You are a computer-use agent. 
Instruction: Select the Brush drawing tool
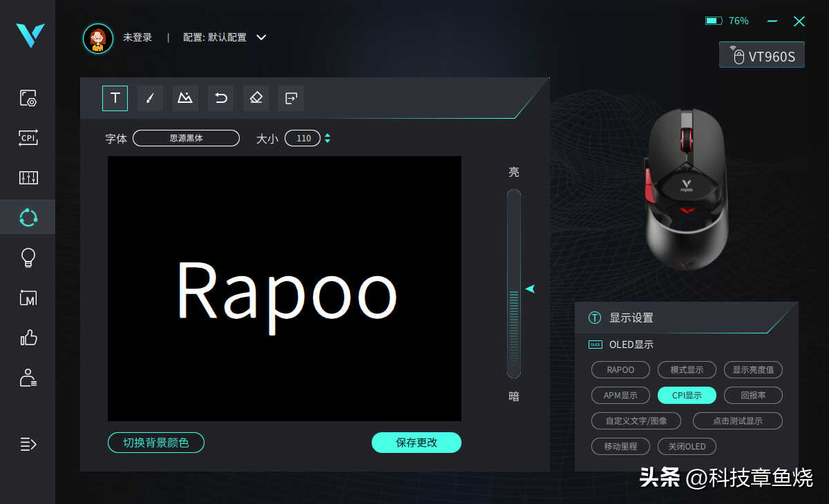(150, 98)
